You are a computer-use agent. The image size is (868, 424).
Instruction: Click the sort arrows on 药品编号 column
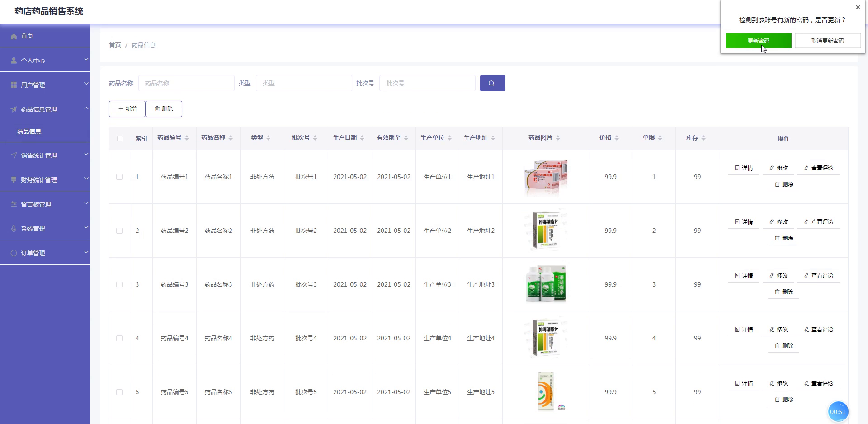187,138
